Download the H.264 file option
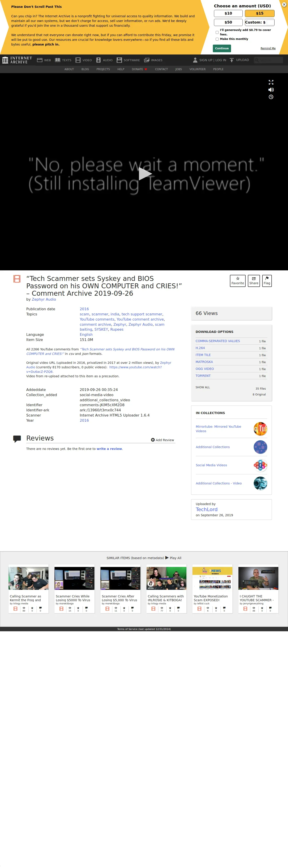This screenshot has width=288, height=868. 200,348
